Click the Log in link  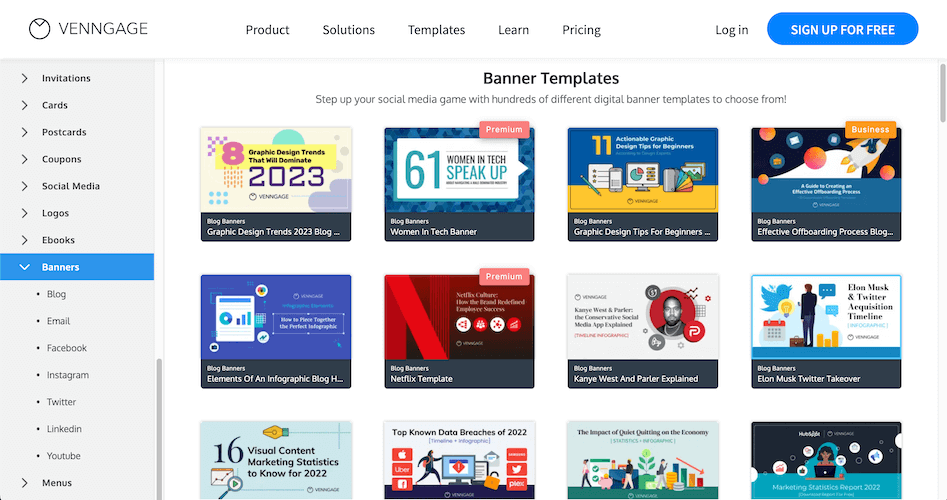pyautogui.click(x=731, y=30)
